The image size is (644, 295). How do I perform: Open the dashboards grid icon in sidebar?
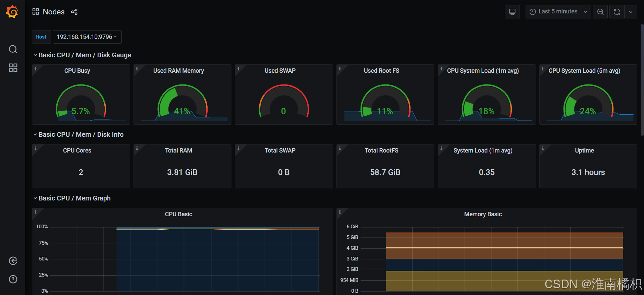13,68
